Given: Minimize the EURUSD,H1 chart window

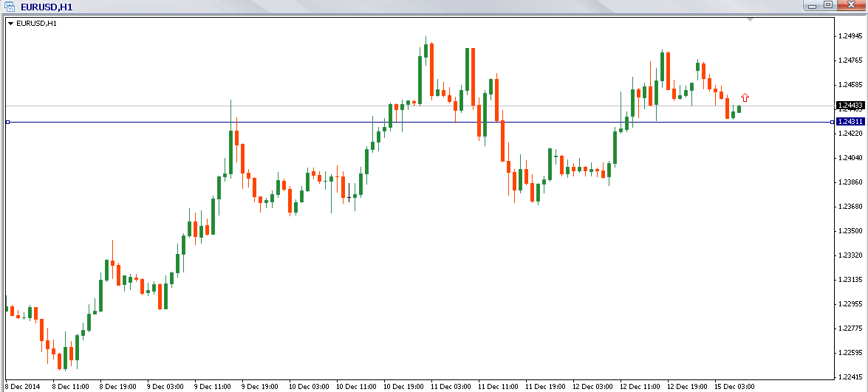Looking at the screenshot, I should (813, 5).
